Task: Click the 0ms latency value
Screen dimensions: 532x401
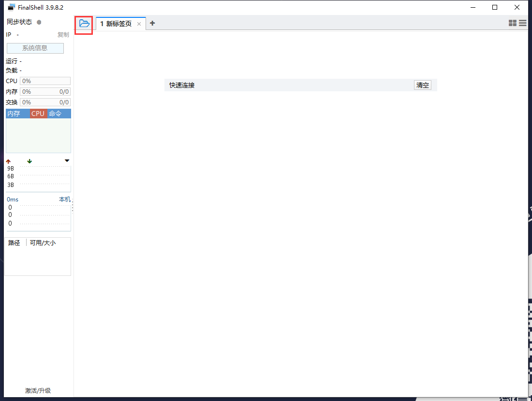Action: (x=13, y=200)
